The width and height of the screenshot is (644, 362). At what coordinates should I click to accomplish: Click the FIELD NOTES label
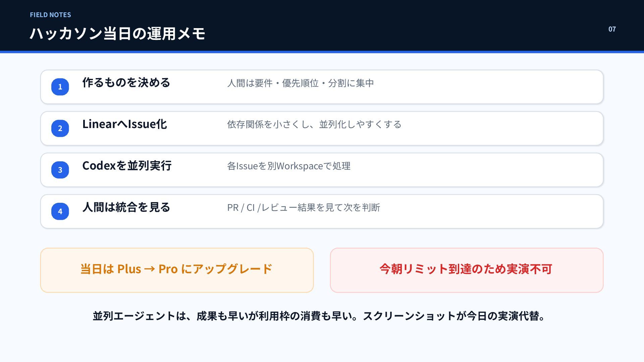tap(50, 15)
